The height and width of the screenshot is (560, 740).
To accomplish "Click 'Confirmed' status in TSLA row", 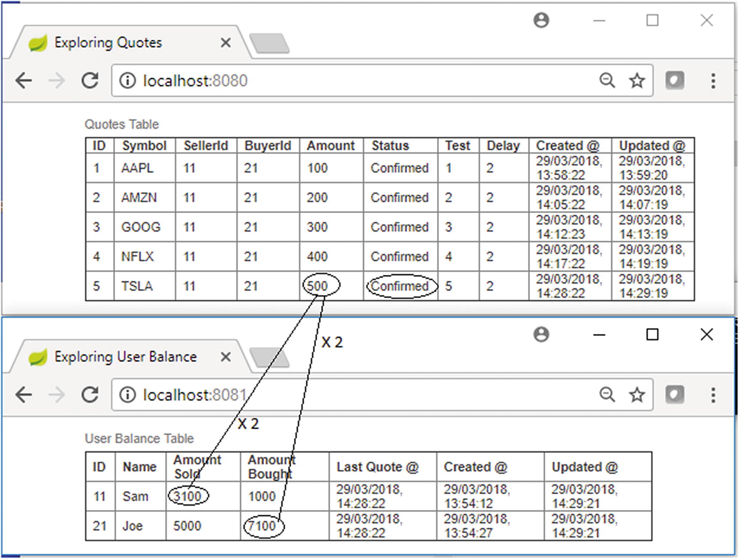I will coord(400,286).
